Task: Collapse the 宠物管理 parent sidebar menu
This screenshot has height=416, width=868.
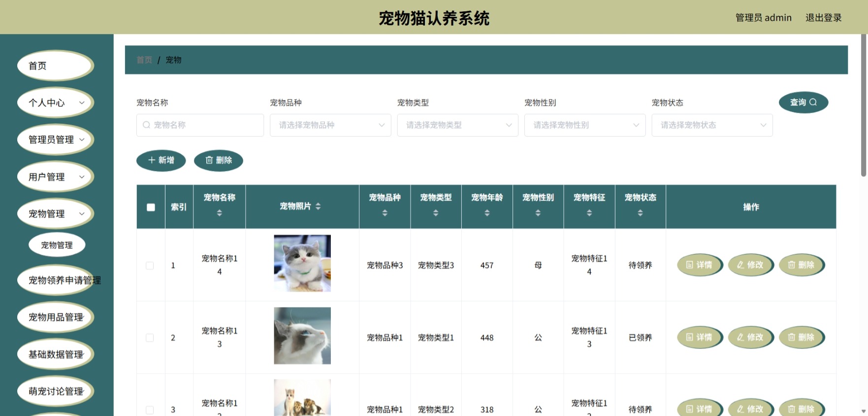Action: point(56,213)
